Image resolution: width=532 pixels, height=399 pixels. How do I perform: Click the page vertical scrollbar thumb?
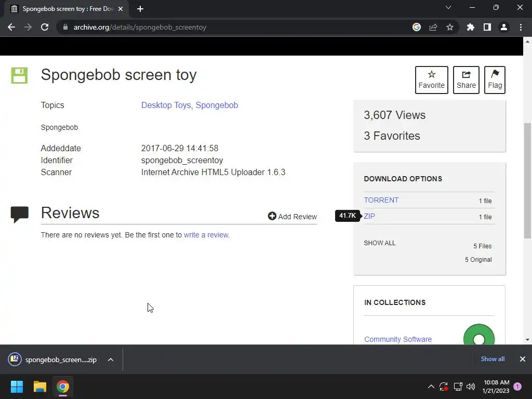527,180
